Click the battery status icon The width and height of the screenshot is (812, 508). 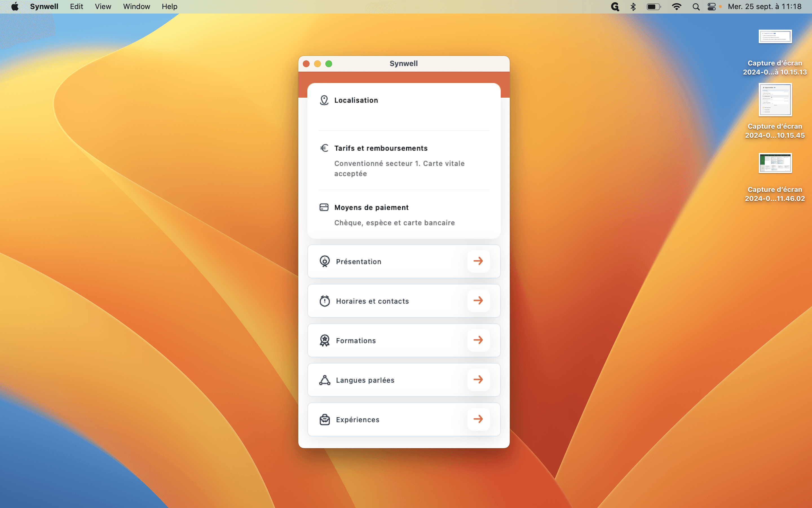[654, 6]
